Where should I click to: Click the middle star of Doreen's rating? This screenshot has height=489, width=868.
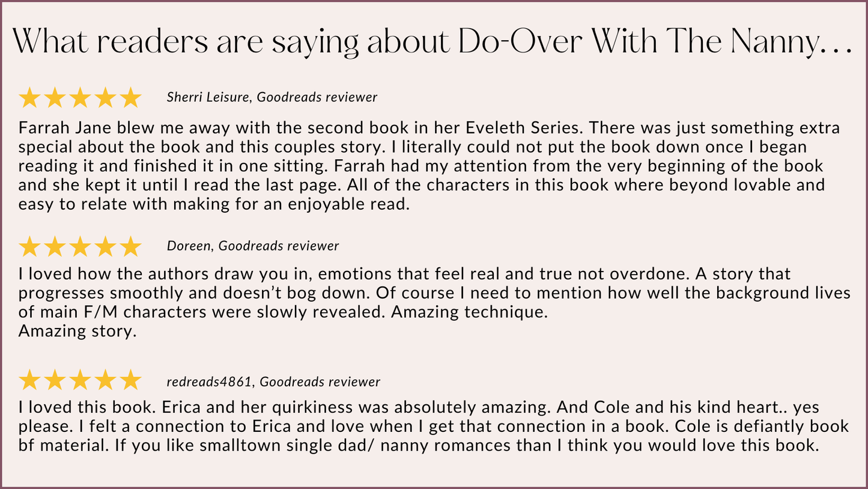80,246
